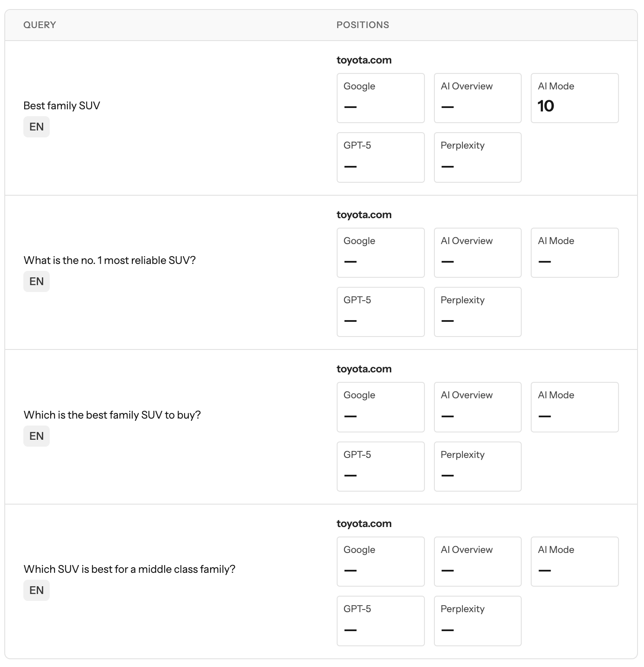
Task: Click toyota.com in the 'Best family SUV' row
Action: coord(364,60)
